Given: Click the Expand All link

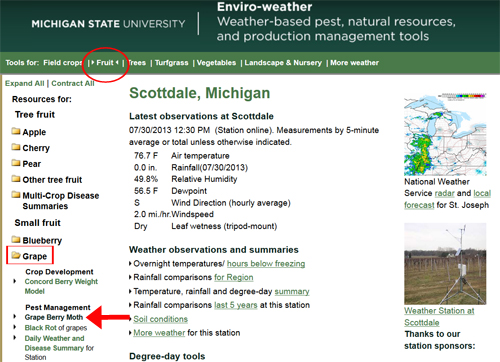Looking at the screenshot, I should (x=25, y=83).
